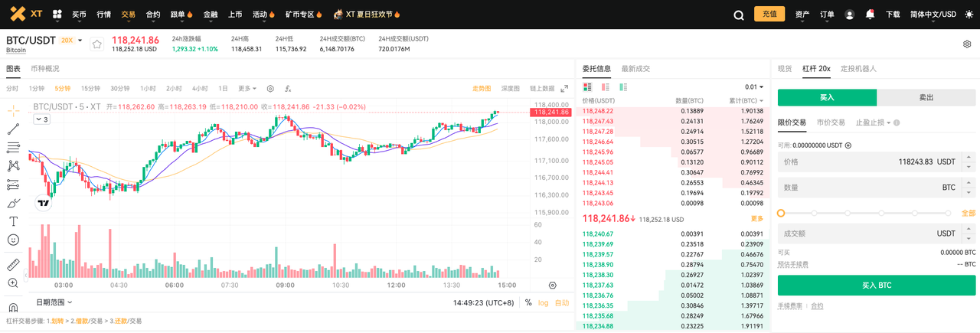Image resolution: width=980 pixels, height=333 pixels.
Task: Click the TradingView logo on chart
Action: point(44,203)
